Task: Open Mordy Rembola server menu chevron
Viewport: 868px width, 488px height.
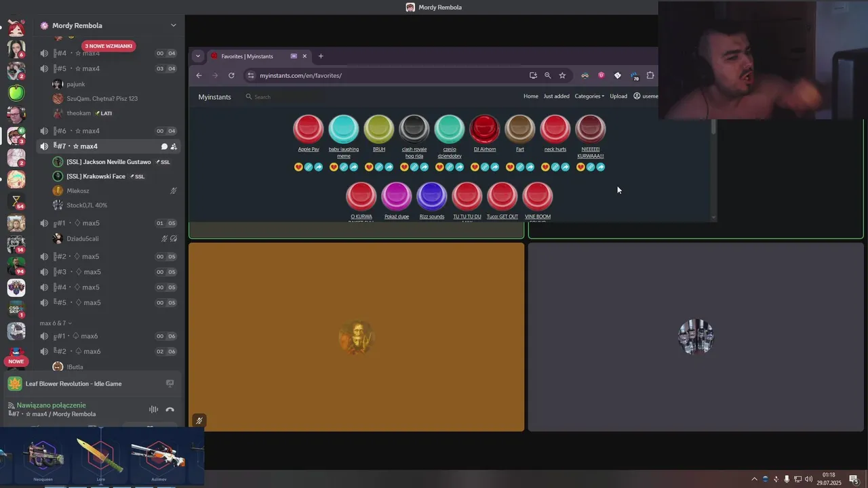Action: [173, 25]
